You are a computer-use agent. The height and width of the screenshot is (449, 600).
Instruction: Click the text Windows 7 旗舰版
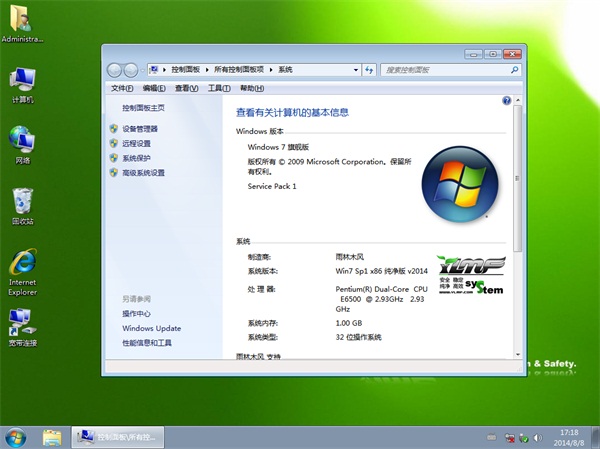pos(278,147)
